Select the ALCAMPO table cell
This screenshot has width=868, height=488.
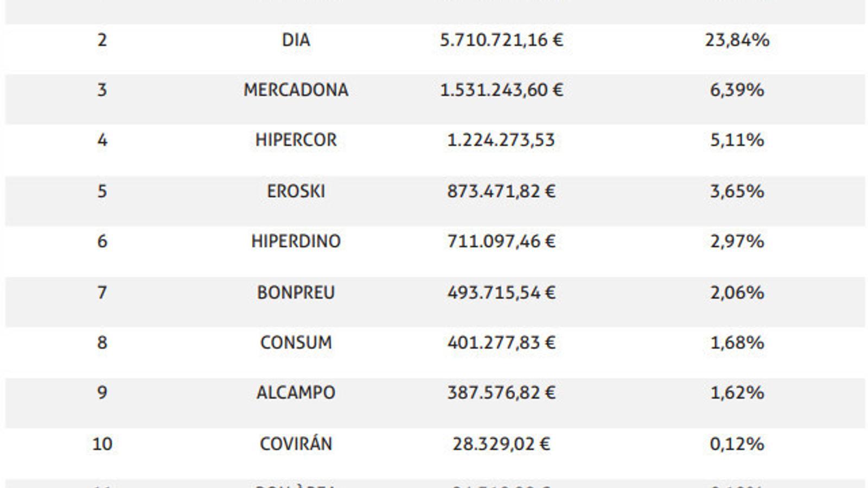pyautogui.click(x=296, y=393)
